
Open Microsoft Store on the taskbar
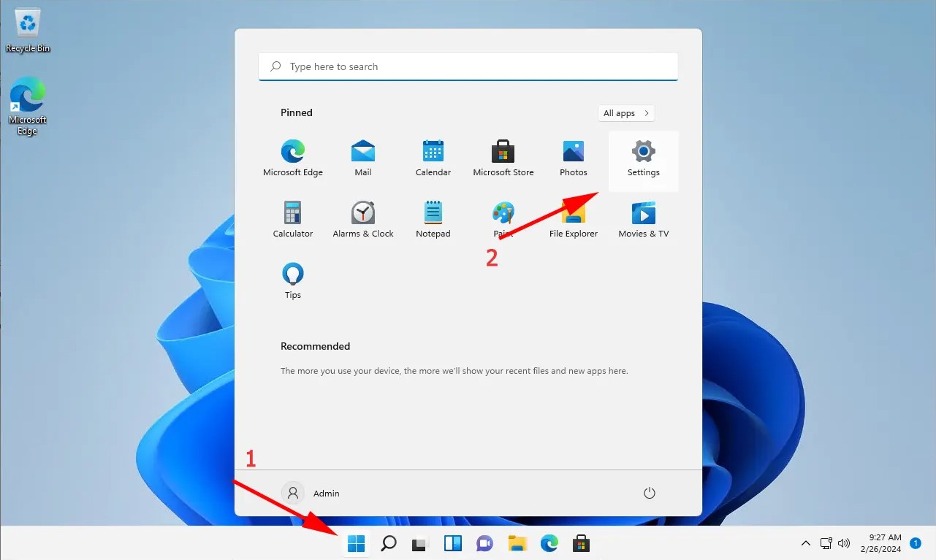point(582,543)
